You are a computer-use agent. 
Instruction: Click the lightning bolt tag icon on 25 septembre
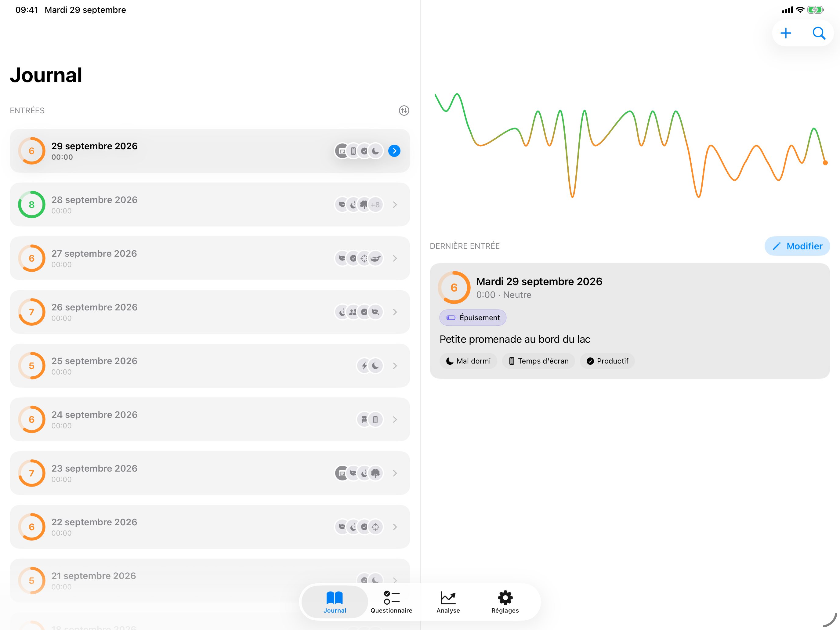point(364,366)
